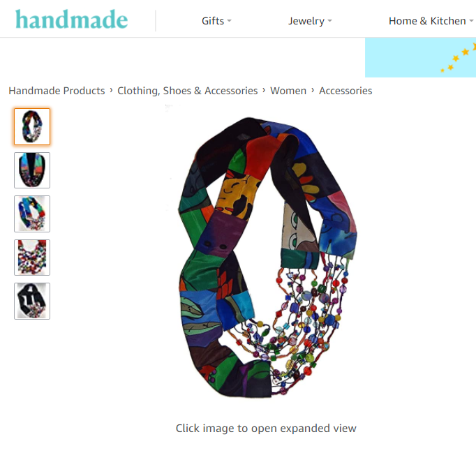Select the second thumbnail with dark scarf
The height and width of the screenshot is (469, 476).
(x=32, y=170)
